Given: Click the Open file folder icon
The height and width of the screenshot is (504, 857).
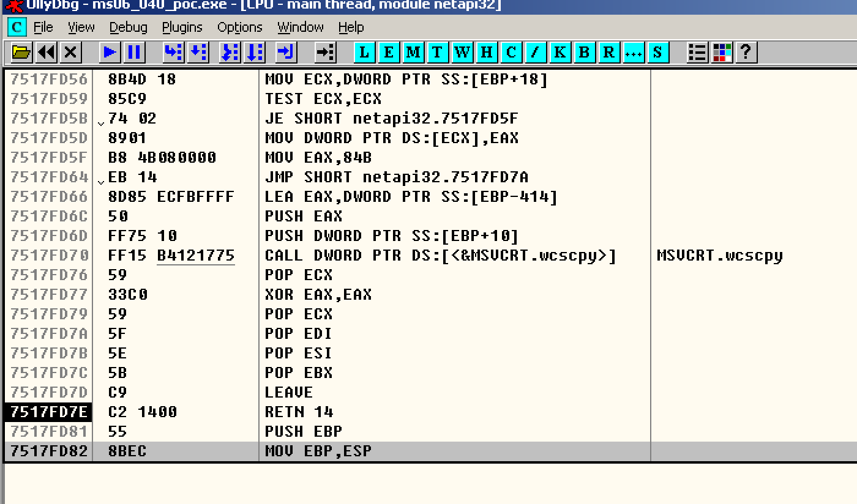Looking at the screenshot, I should pyautogui.click(x=21, y=52).
